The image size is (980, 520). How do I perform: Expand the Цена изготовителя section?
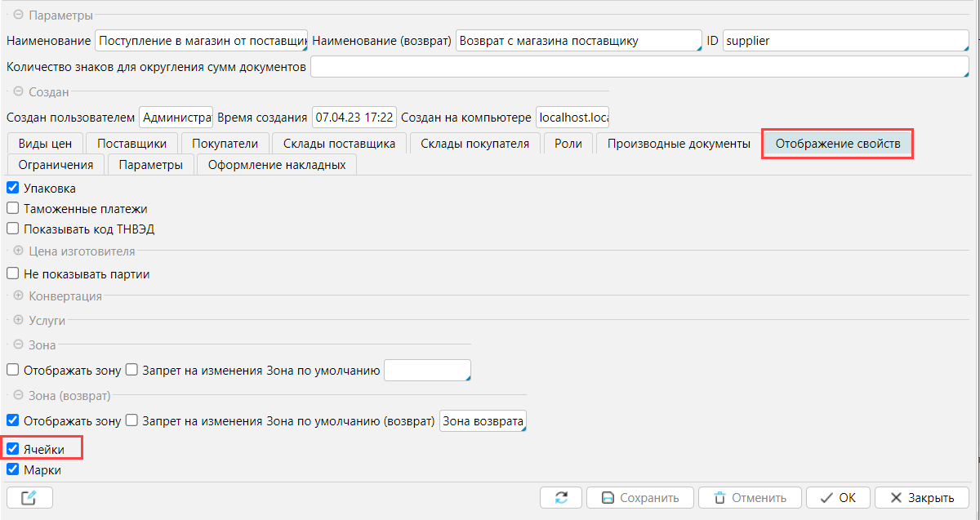coord(18,251)
